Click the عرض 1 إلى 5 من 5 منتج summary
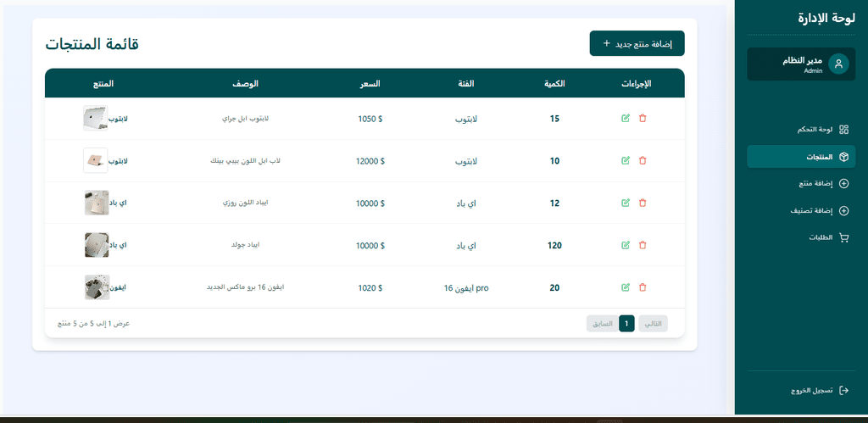Image resolution: width=868 pixels, height=423 pixels. 93,323
